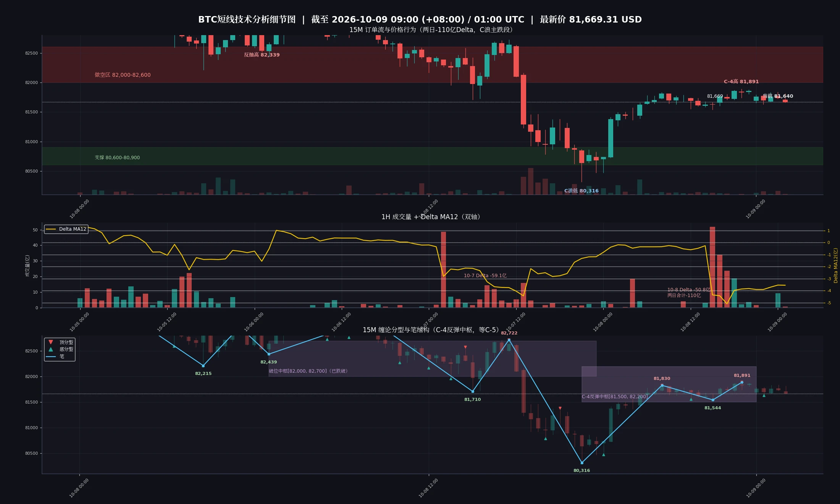
Task: Click the 81,669 price line label
Action: (x=715, y=96)
